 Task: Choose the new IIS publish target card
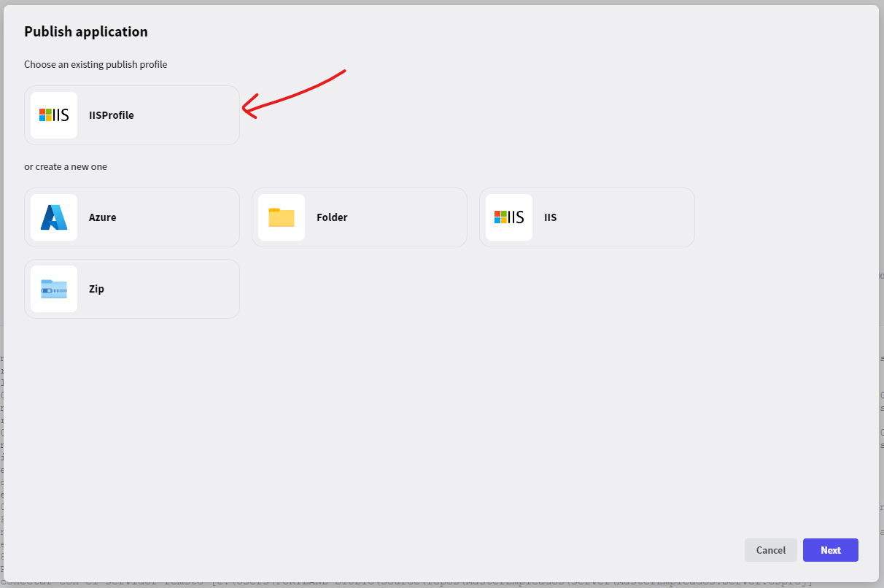[587, 217]
